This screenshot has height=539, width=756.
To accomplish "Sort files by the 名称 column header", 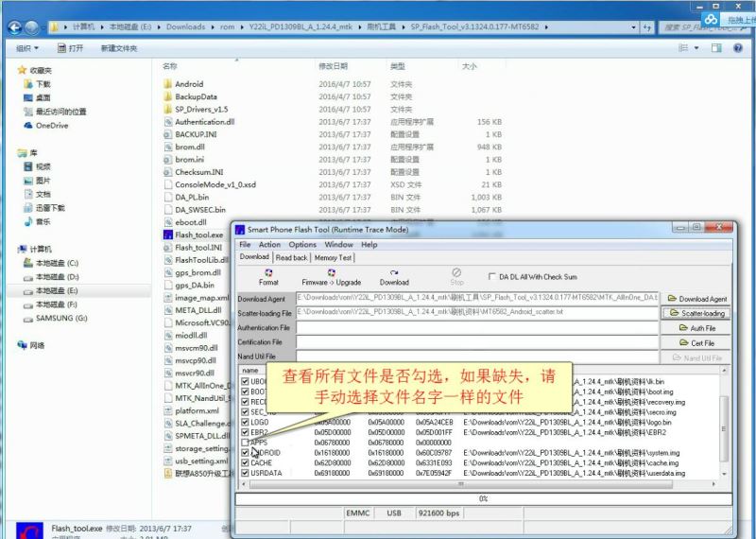I will pyautogui.click(x=170, y=66).
